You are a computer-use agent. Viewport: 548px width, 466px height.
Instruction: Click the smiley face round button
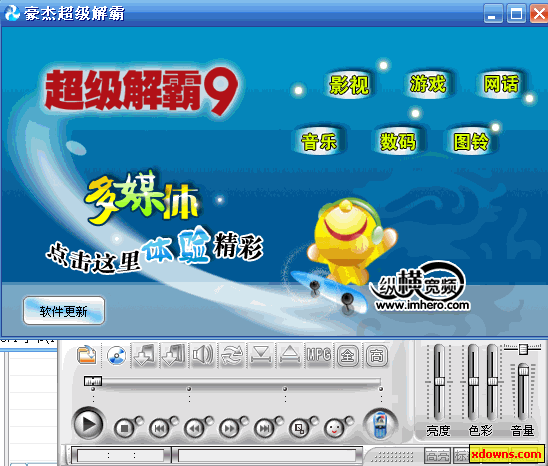(335, 428)
